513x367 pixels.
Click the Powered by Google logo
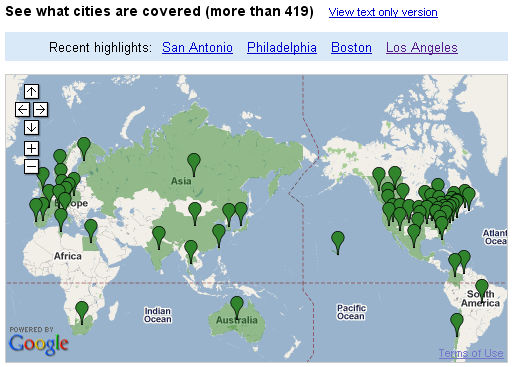pos(39,340)
